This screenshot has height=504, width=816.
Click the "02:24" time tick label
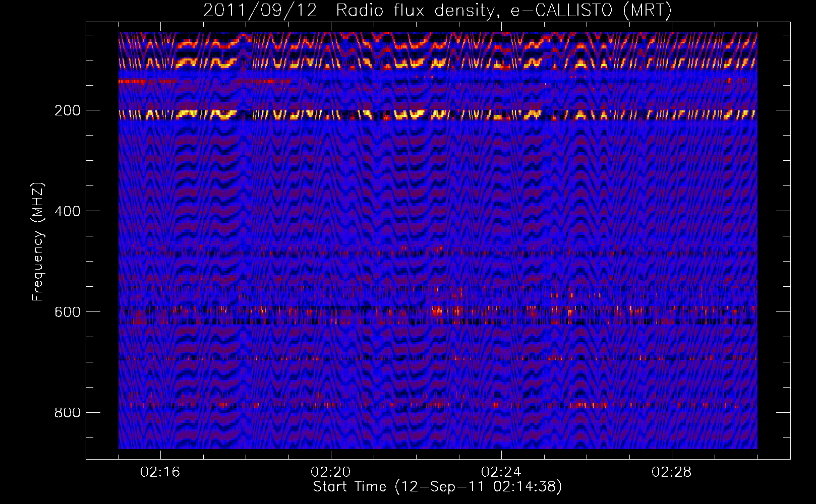point(501,472)
